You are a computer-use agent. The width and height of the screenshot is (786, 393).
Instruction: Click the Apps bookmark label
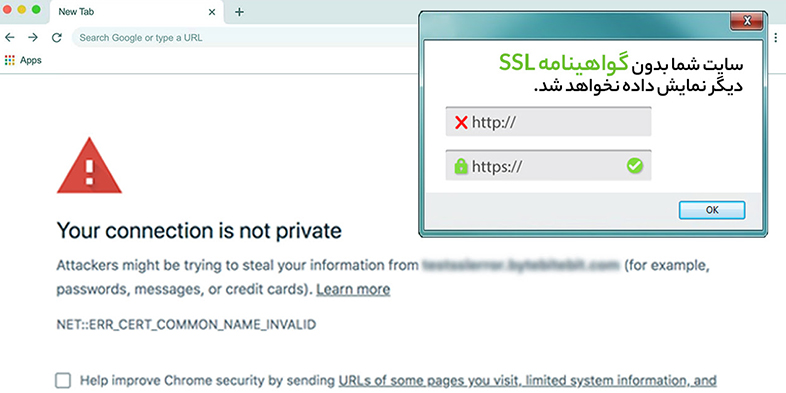click(31, 61)
